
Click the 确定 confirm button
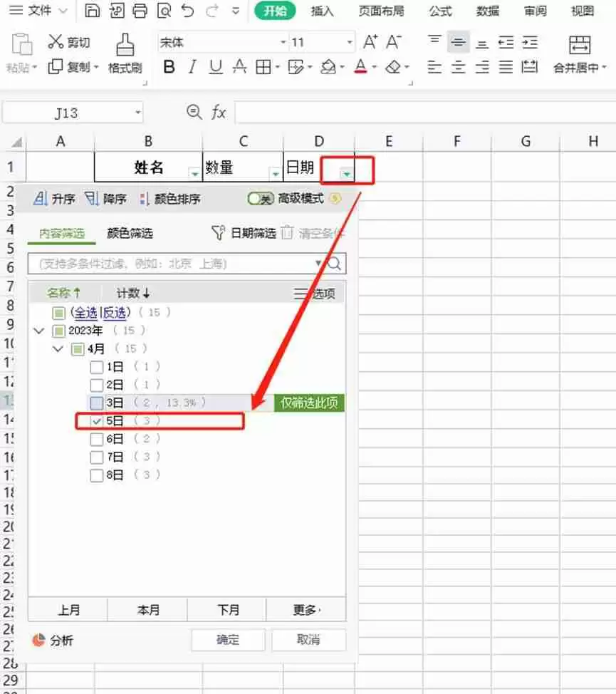pyautogui.click(x=227, y=640)
